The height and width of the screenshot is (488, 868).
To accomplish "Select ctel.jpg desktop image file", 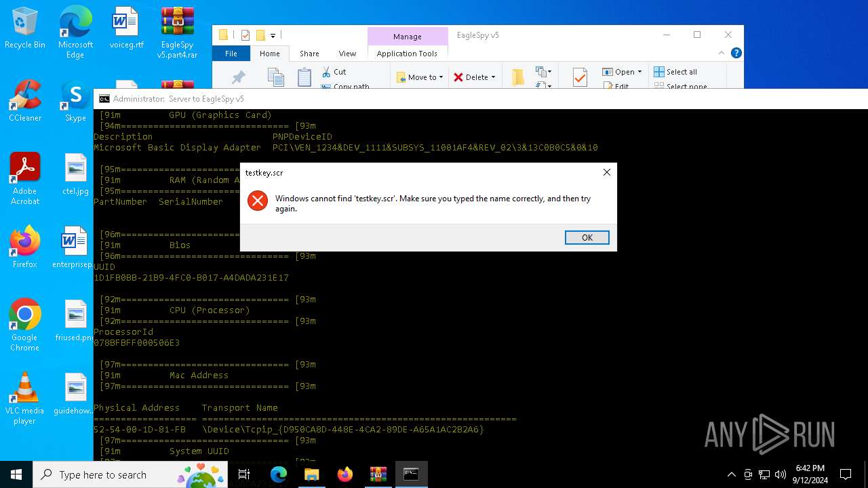I will coord(75,174).
